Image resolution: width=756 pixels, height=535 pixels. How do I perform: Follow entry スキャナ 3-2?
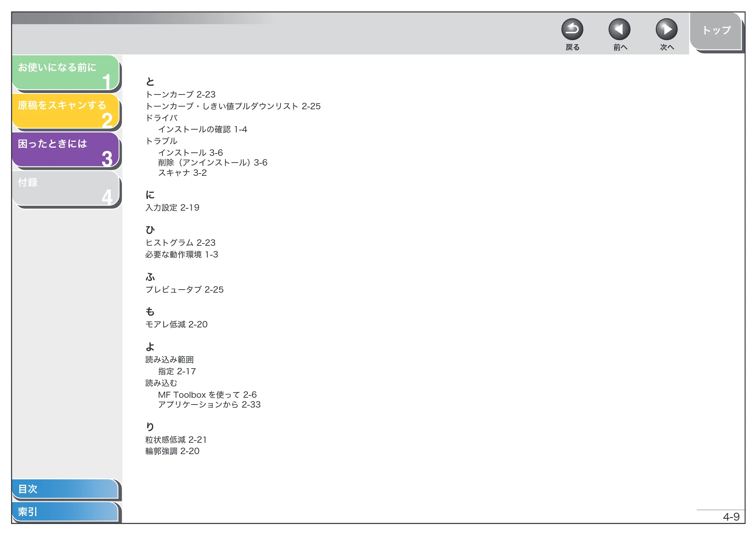182,173
